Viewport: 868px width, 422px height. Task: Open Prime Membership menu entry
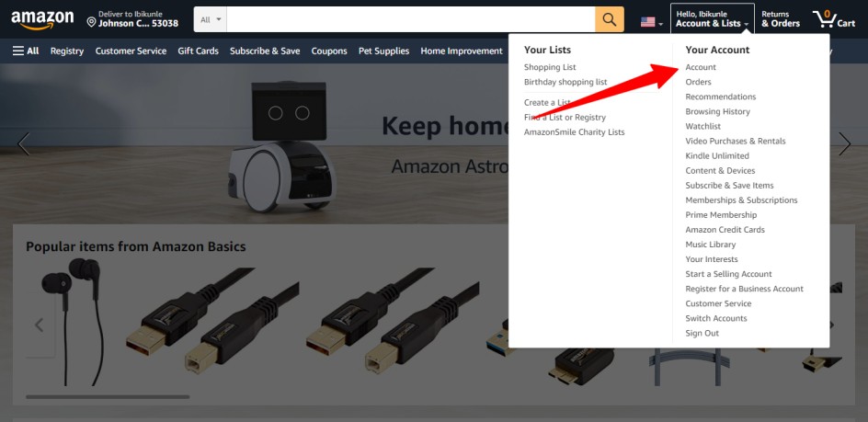[721, 215]
